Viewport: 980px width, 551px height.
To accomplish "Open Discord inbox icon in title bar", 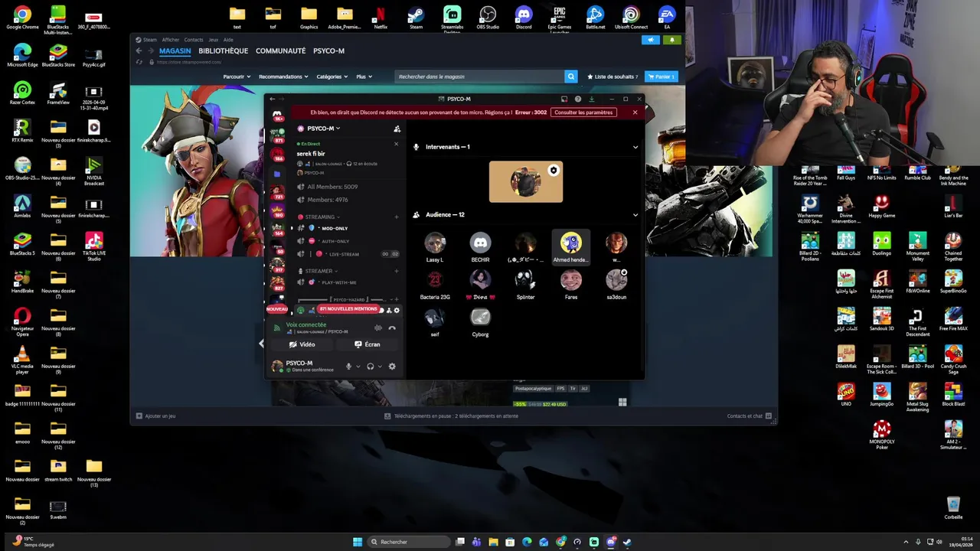I will (564, 99).
